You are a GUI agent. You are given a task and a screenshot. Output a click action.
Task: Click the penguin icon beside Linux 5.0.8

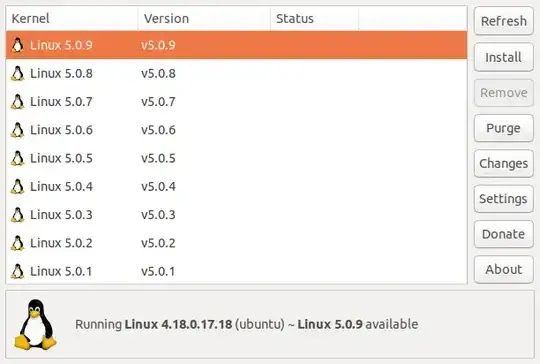(18, 73)
